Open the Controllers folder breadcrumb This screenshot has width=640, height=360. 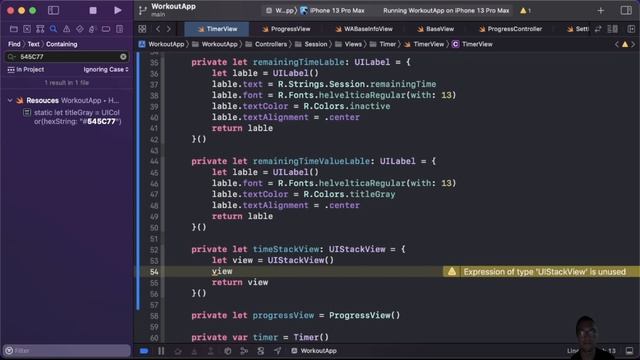(x=266, y=44)
